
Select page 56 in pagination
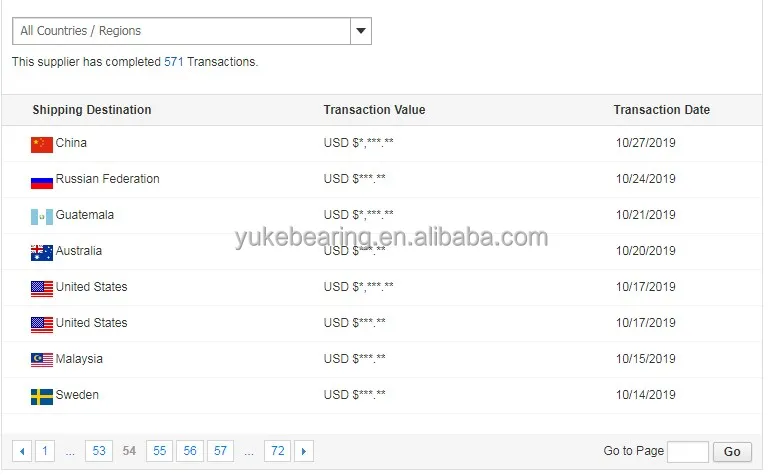[190, 451]
